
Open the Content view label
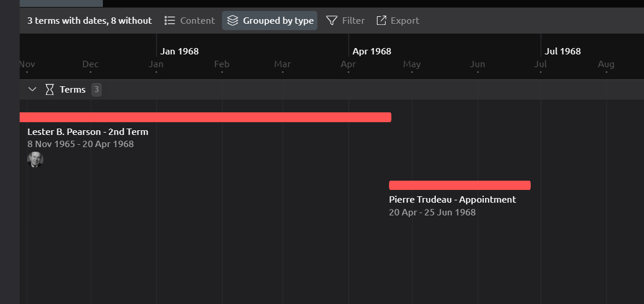coord(197,21)
